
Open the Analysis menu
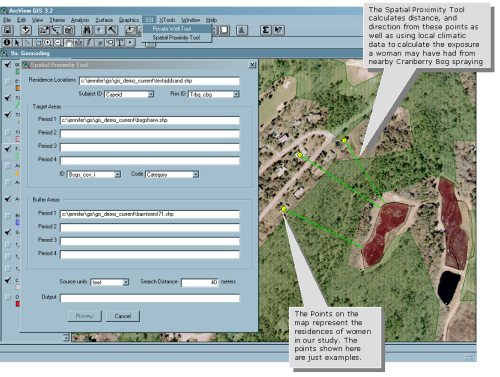[80, 20]
